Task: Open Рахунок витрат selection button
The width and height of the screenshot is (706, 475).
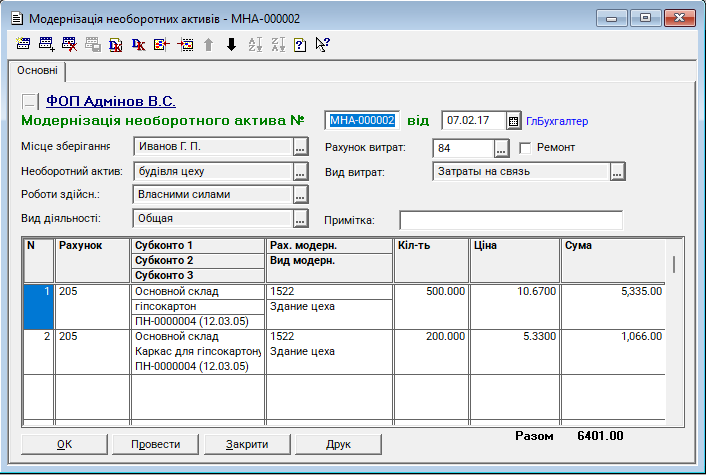Action: pyautogui.click(x=501, y=149)
